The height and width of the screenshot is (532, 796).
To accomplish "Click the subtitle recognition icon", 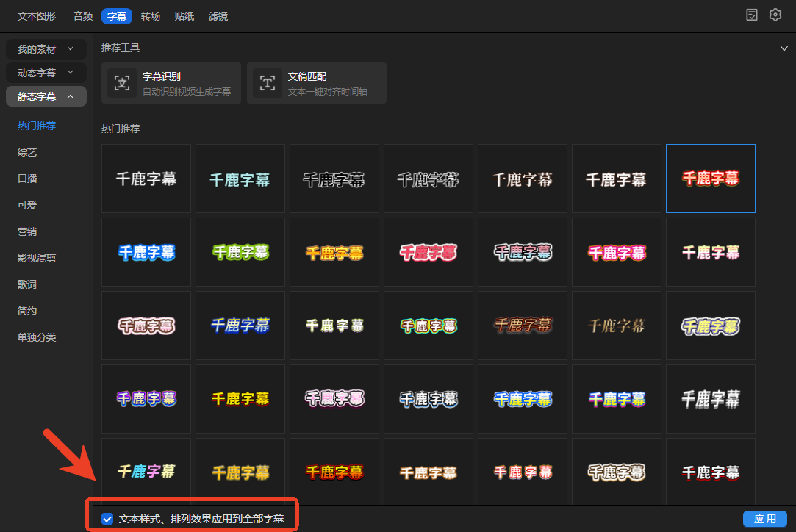I will click(122, 83).
